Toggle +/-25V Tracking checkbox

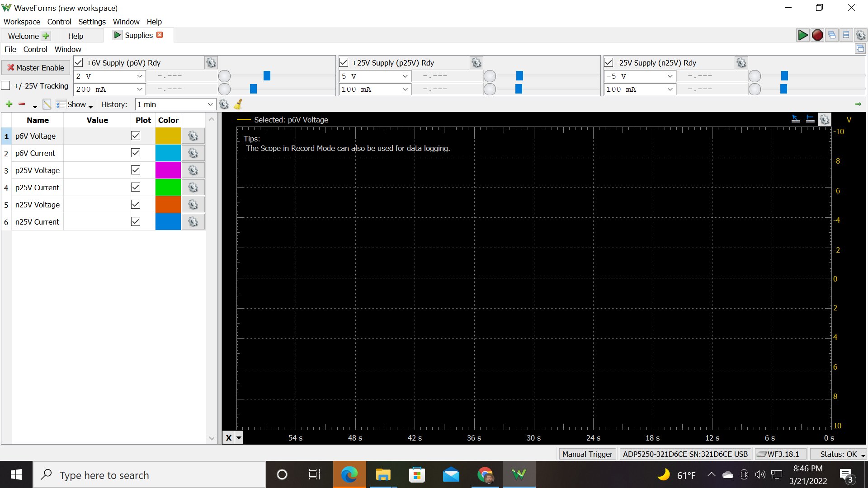[6, 85]
